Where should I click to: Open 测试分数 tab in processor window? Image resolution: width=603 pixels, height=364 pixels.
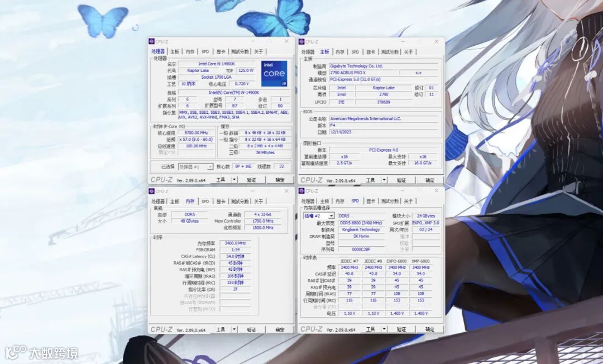240,51
